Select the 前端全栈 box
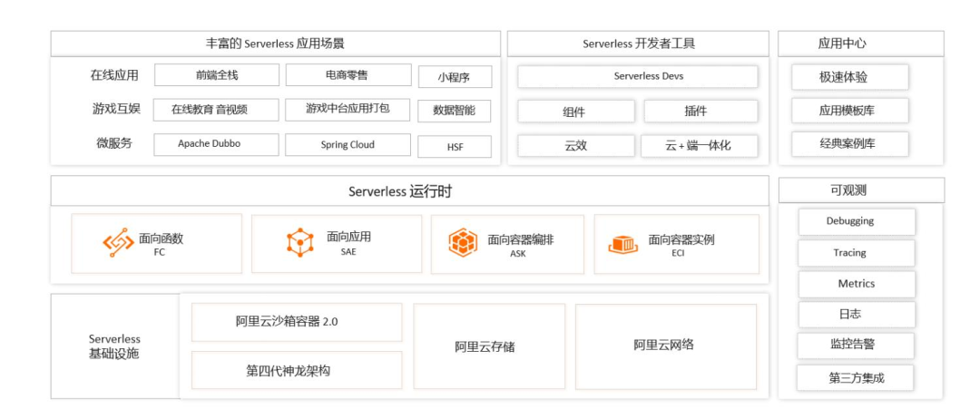Screen dimensions: 980x409 pos(217,75)
